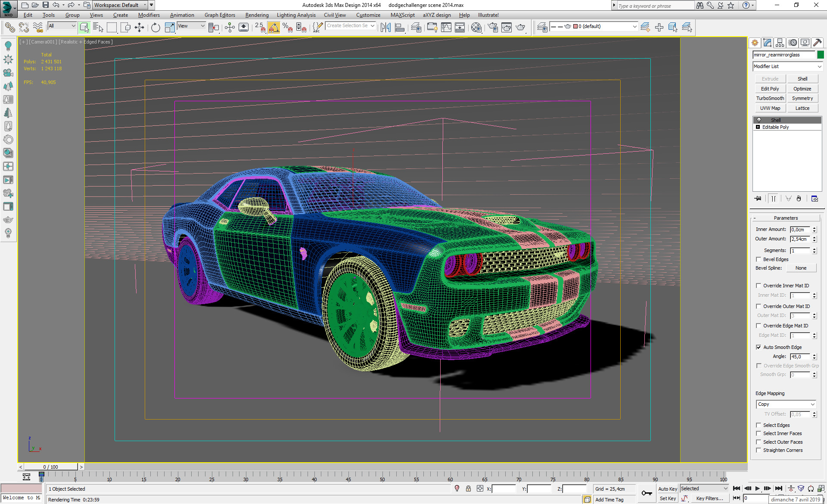Click the TurboSmooth modifier button
827x504 pixels.
770,98
